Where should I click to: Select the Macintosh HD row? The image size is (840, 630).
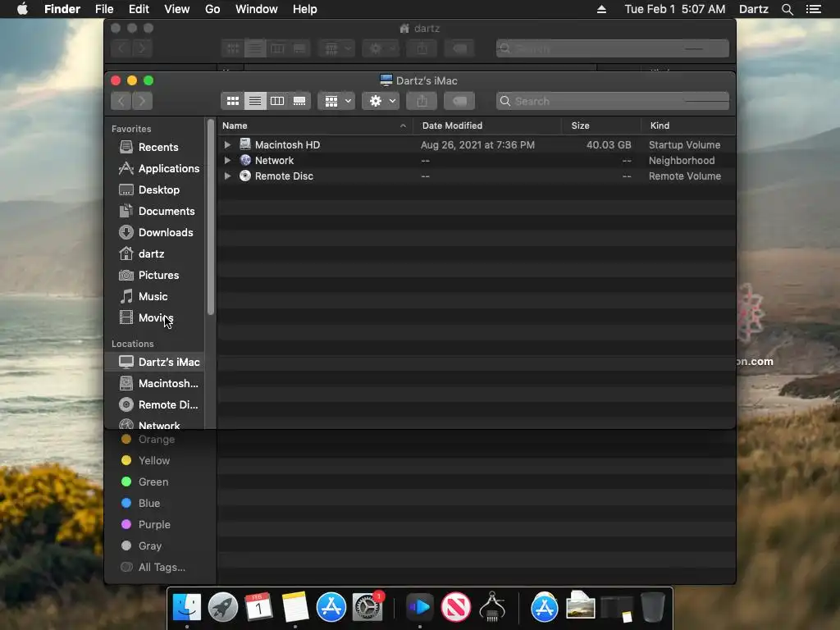476,144
